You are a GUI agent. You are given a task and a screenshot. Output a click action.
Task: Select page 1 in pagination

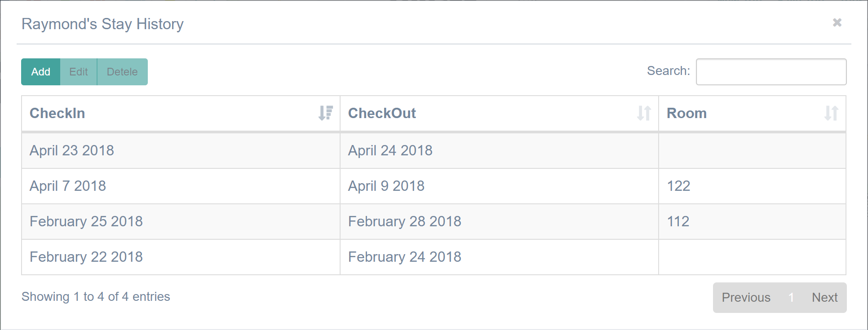(791, 297)
